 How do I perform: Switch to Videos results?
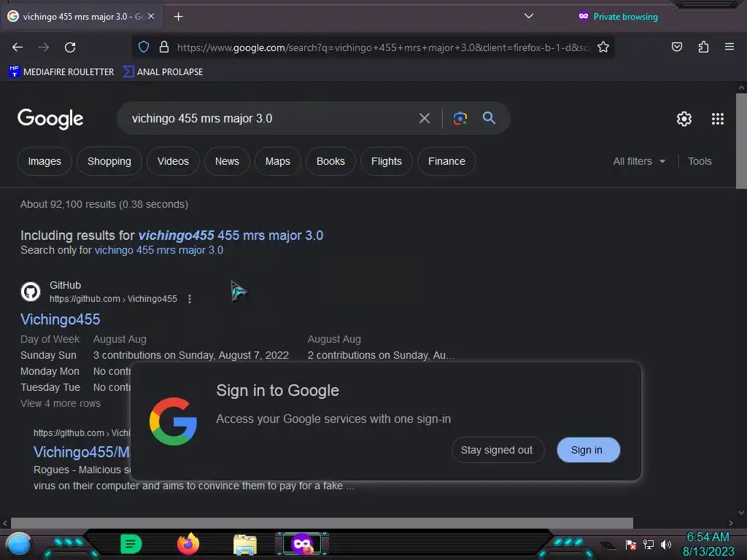tap(173, 161)
